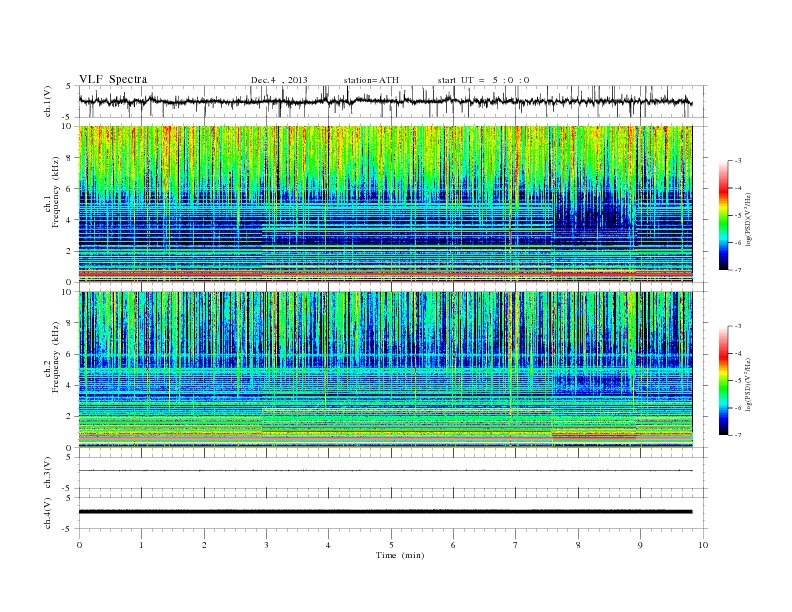
Task: Click the ch.4 thick black waveform trace
Action: point(386,512)
